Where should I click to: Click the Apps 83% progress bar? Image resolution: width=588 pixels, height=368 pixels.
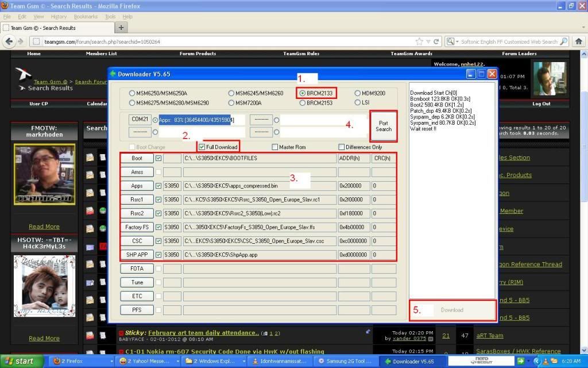[x=202, y=120]
